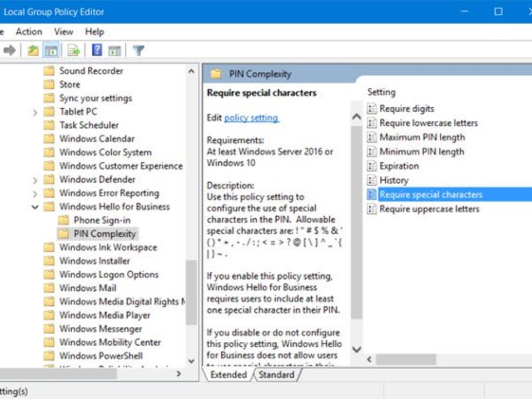Switch to the Standard tab
Screen dimensions: 532x399
point(277,375)
